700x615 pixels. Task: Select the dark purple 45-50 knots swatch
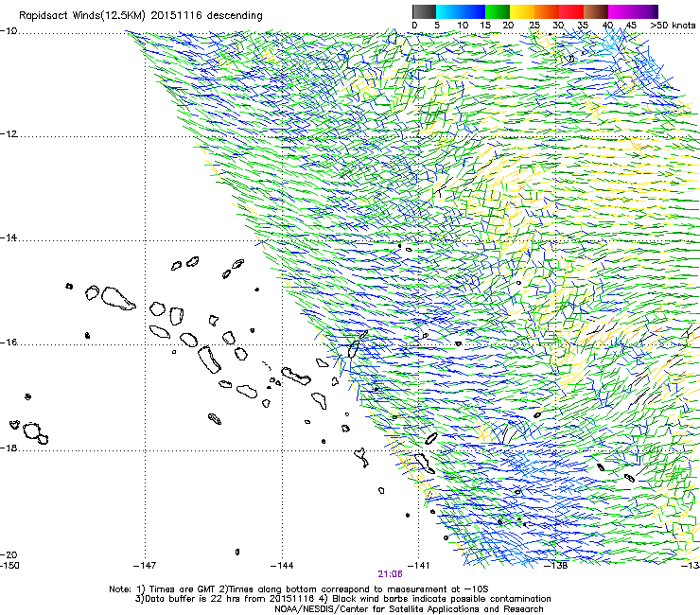pos(645,11)
